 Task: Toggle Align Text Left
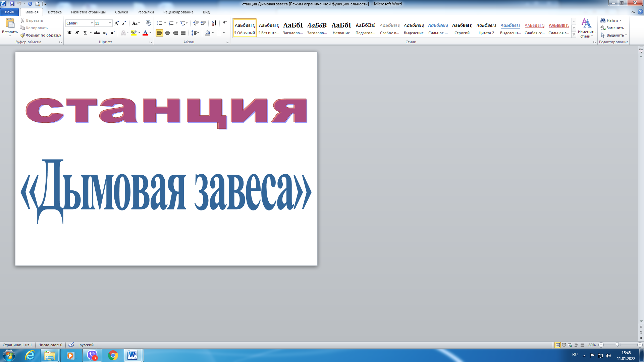159,33
